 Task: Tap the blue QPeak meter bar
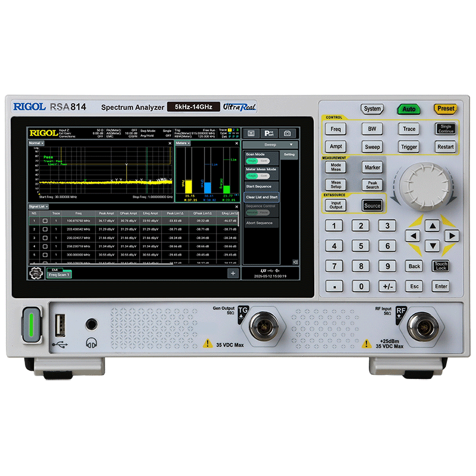(x=208, y=188)
